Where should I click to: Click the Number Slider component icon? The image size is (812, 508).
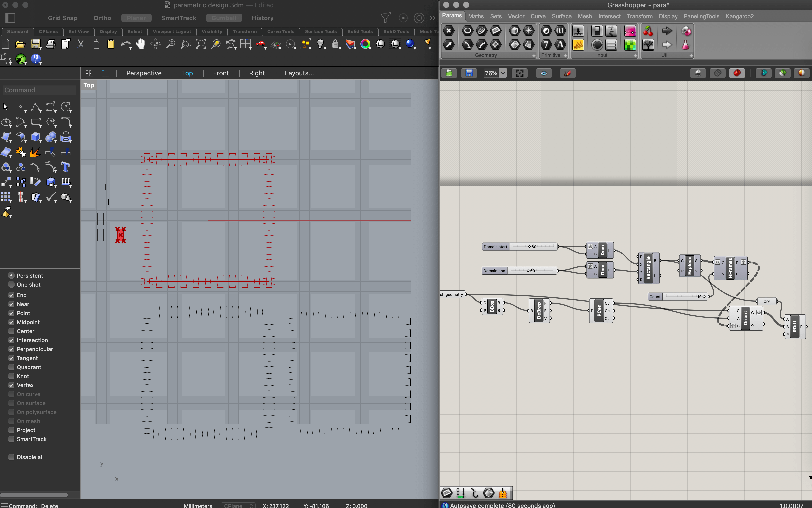click(x=578, y=31)
